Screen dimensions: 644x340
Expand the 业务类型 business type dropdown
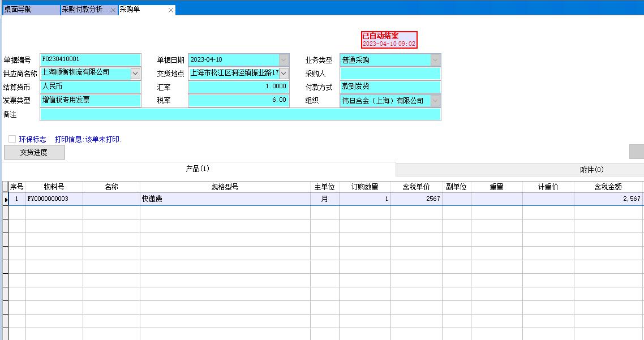click(434, 59)
